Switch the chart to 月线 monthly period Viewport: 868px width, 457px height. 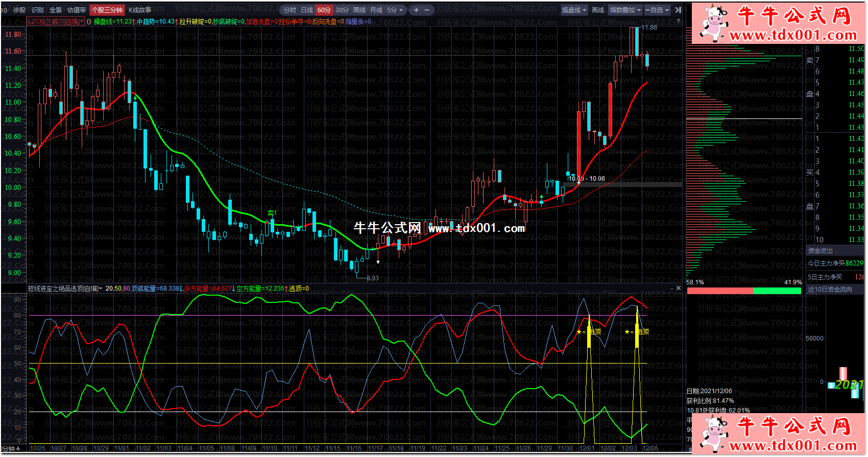coord(376,10)
